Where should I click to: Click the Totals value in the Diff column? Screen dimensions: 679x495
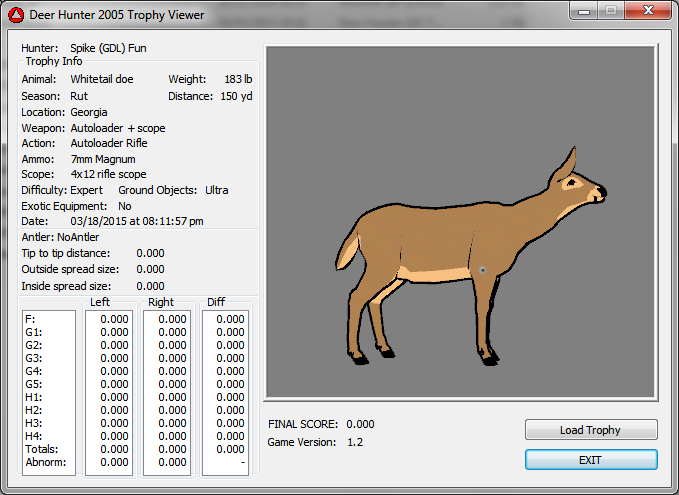(x=230, y=449)
